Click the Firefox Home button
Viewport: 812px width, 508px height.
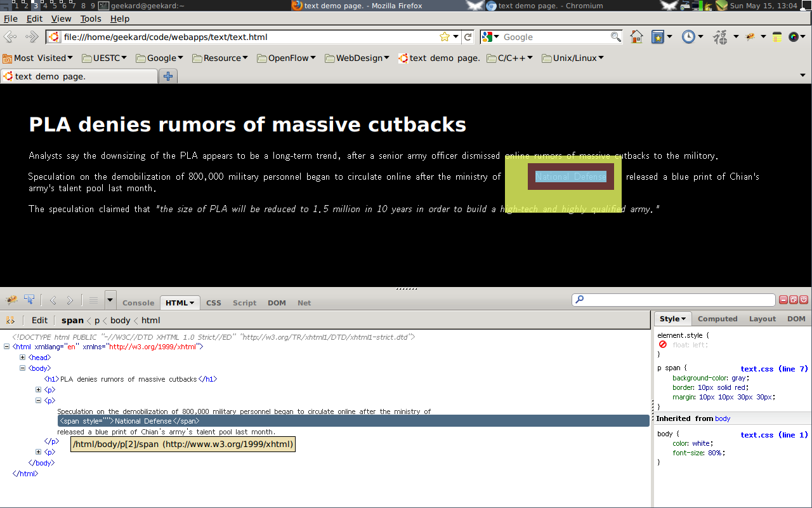[636, 37]
